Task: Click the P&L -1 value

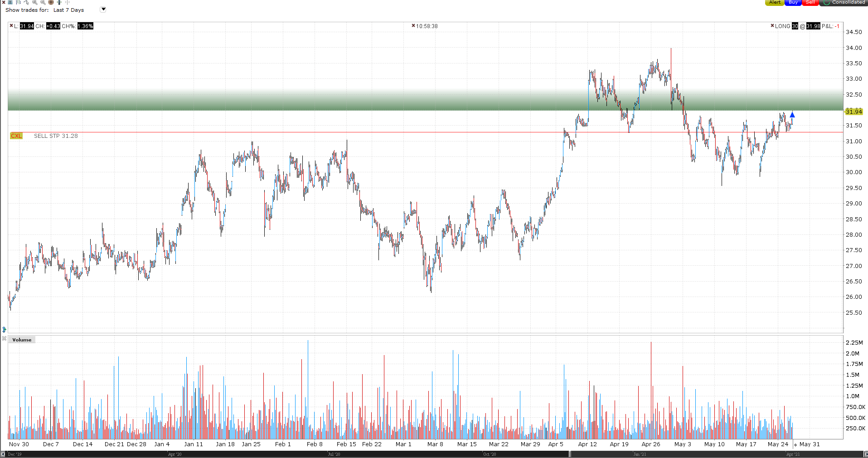Action: pos(837,26)
